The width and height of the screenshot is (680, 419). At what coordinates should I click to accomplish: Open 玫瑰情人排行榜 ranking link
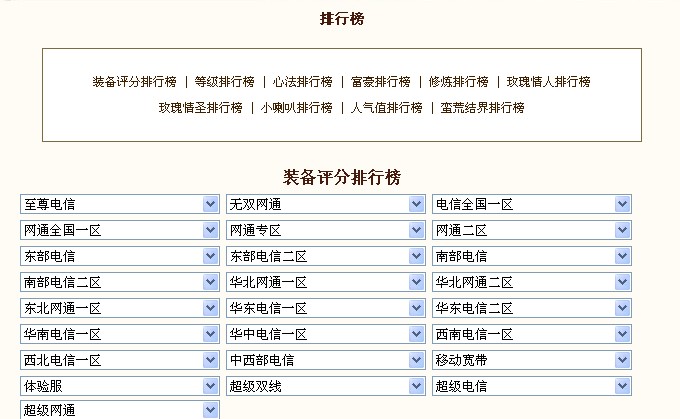point(549,82)
